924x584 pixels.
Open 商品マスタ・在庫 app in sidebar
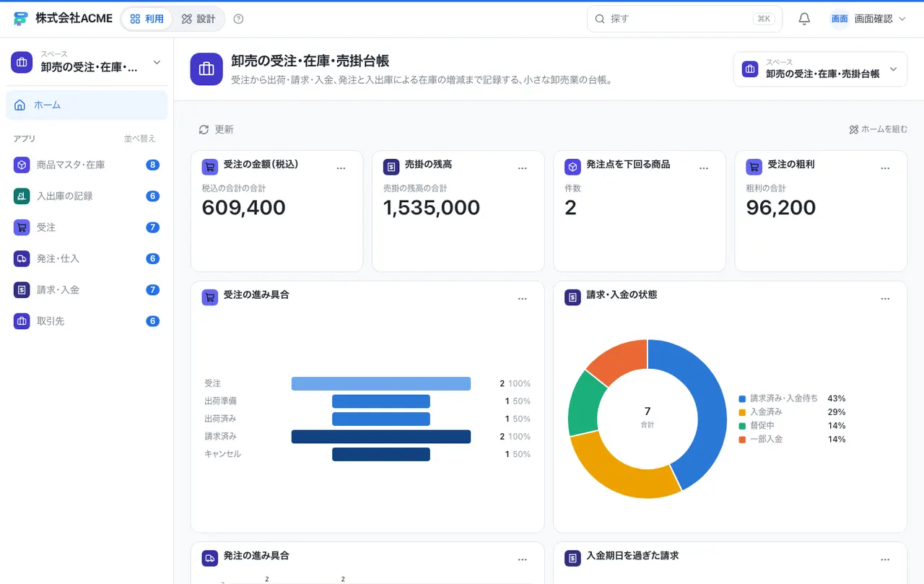[x=87, y=165]
